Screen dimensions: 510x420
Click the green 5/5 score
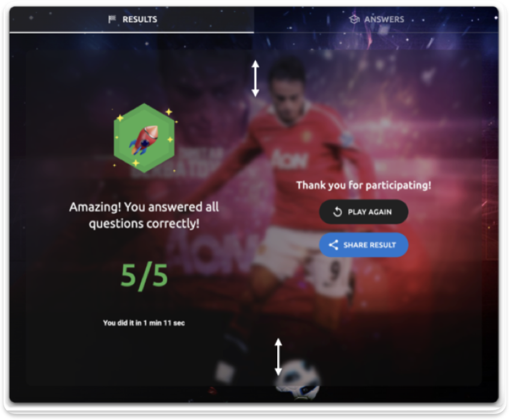[x=144, y=276]
